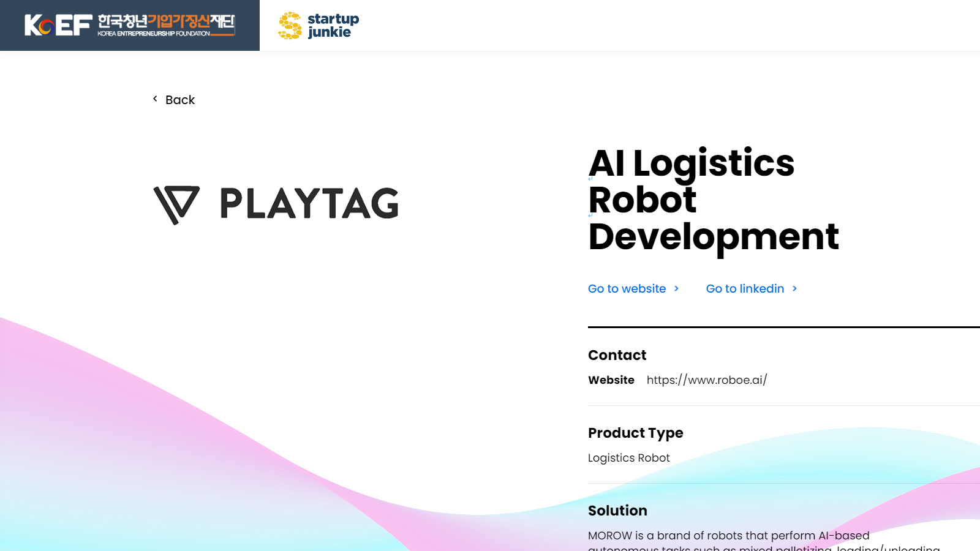The width and height of the screenshot is (980, 551).
Task: Click the chevron after Go to website
Action: tap(676, 288)
